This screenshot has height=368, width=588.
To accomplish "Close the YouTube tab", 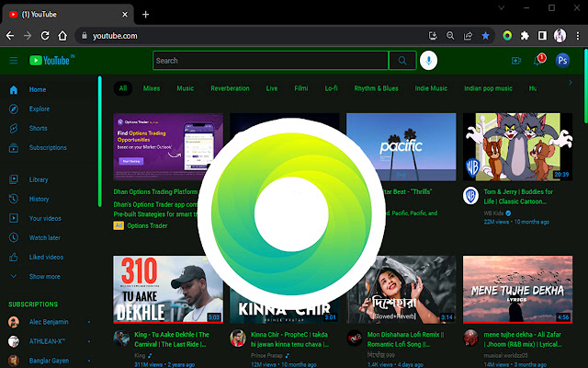I will (x=125, y=15).
